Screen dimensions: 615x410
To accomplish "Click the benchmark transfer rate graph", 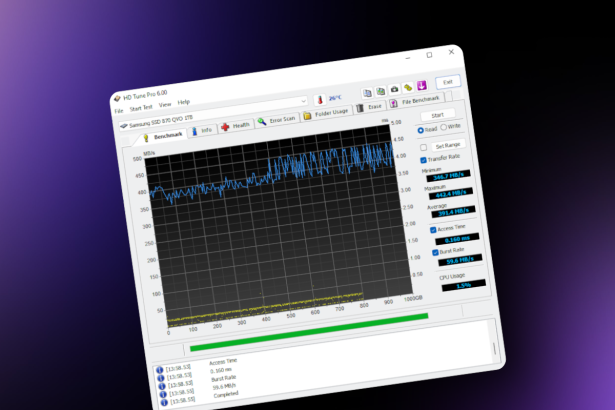I will (x=278, y=226).
